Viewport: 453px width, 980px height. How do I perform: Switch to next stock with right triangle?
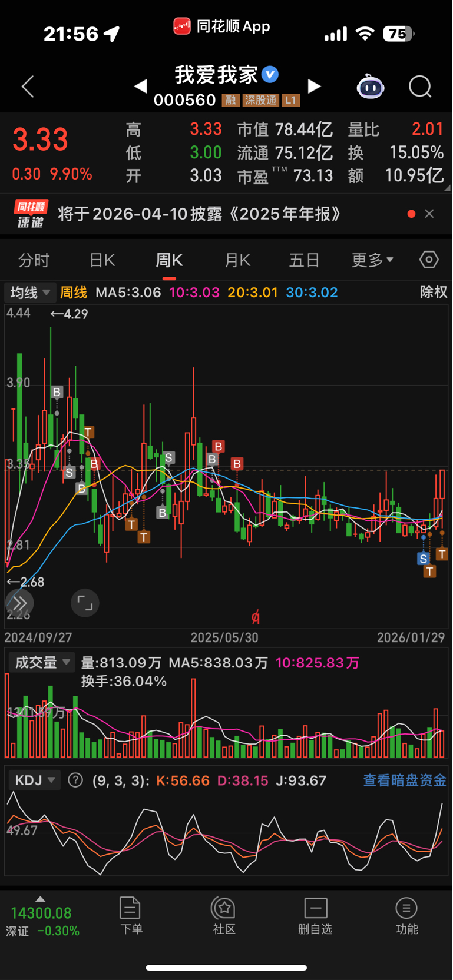tap(315, 87)
